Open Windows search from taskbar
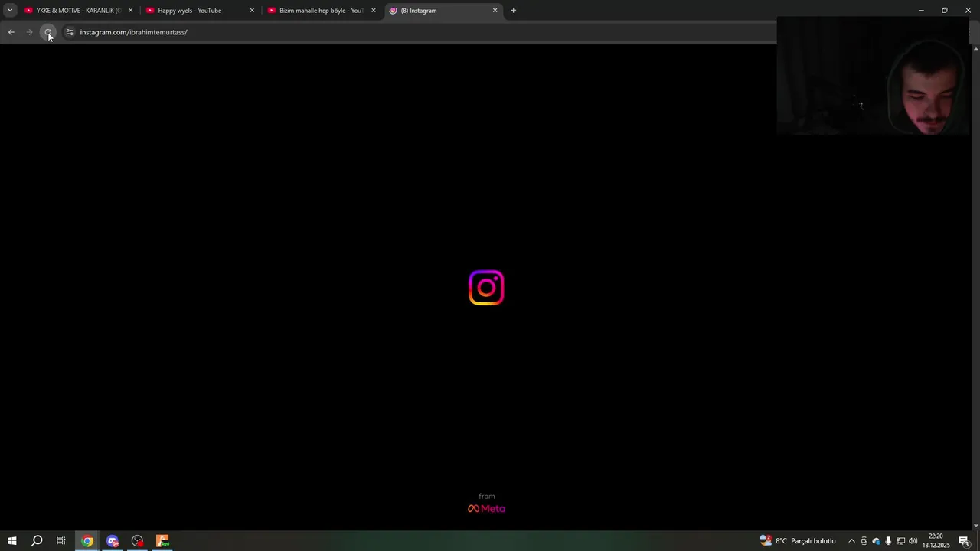Screen dimensions: 980x551 pyautogui.click(x=36, y=541)
